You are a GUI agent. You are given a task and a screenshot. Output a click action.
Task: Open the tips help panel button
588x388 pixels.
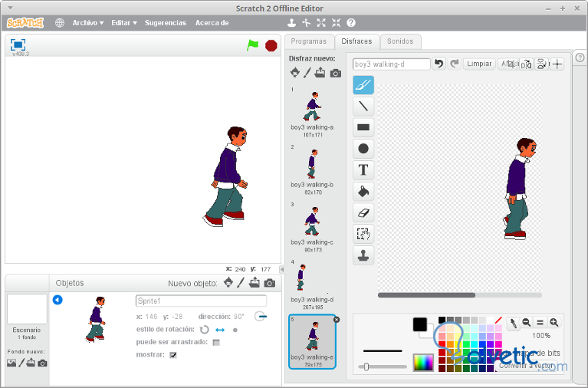[x=580, y=58]
